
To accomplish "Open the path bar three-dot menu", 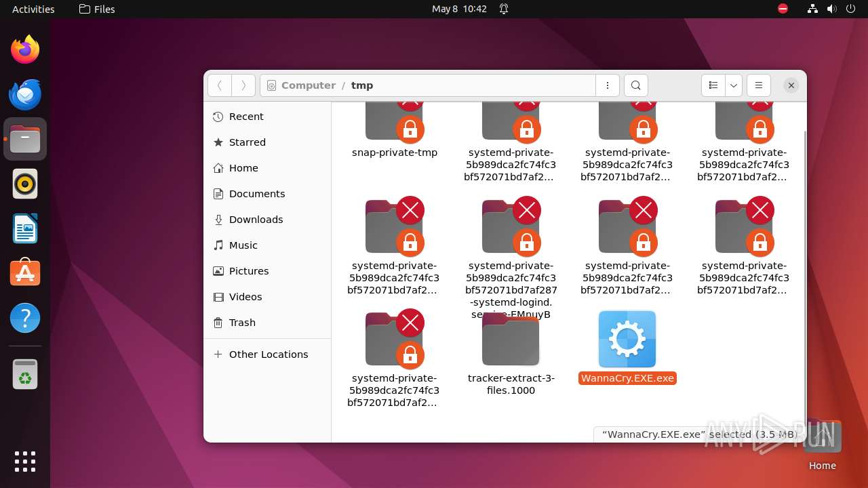I will point(608,85).
